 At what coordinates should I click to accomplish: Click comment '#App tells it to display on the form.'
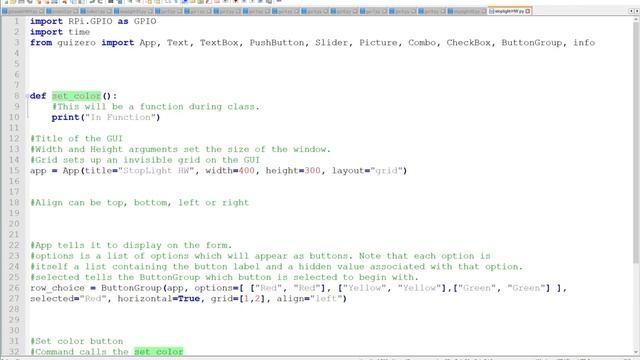(x=131, y=245)
